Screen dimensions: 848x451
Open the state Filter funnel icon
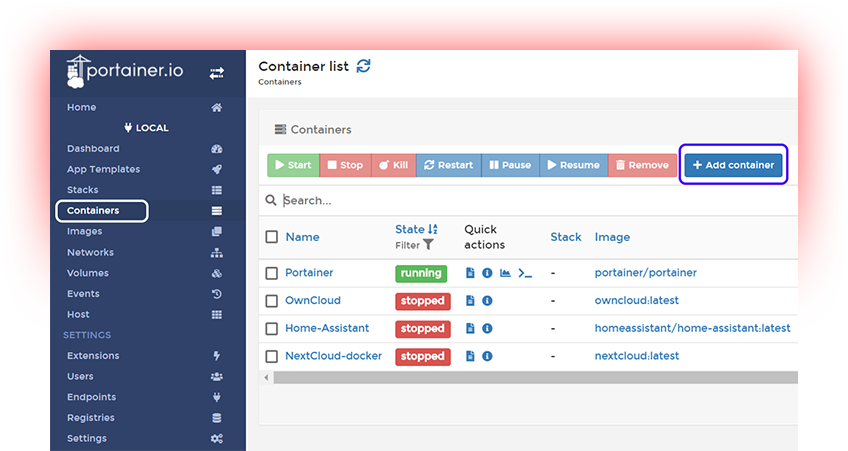[x=428, y=245]
